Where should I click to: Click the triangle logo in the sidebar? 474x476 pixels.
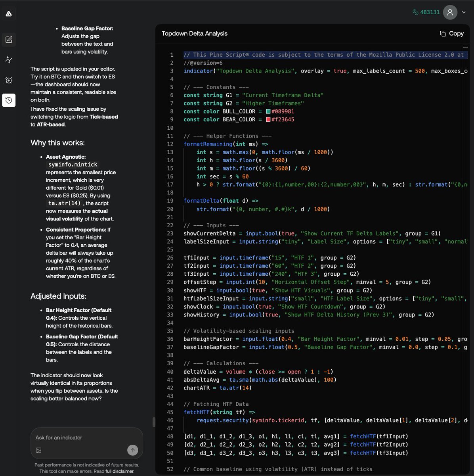click(9, 14)
